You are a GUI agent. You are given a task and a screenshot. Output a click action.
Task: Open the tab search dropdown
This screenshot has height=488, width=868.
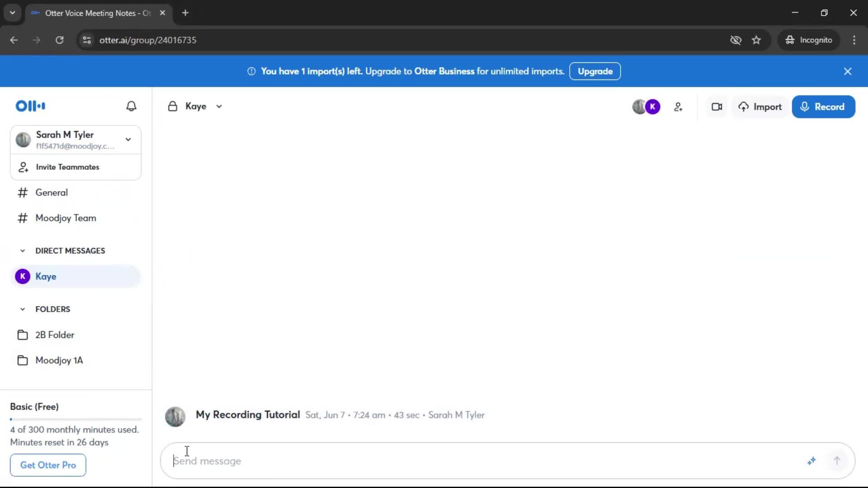coord(13,13)
